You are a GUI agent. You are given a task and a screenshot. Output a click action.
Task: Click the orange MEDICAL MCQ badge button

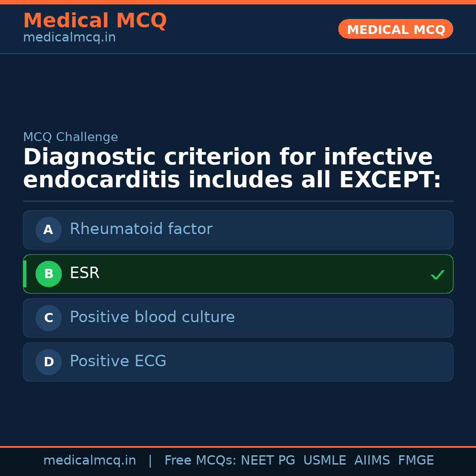coord(395,29)
